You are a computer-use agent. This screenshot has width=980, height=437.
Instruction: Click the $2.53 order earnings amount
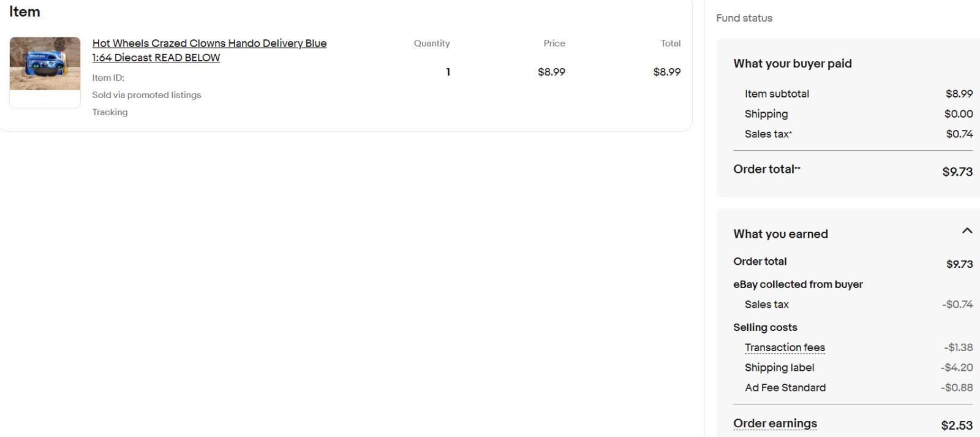tap(957, 425)
